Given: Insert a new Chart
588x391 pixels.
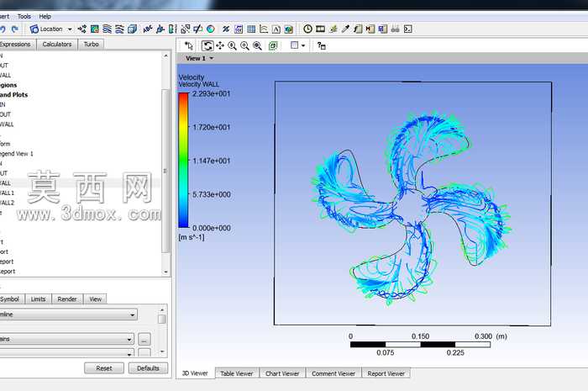Looking at the screenshot, I should 264,29.
